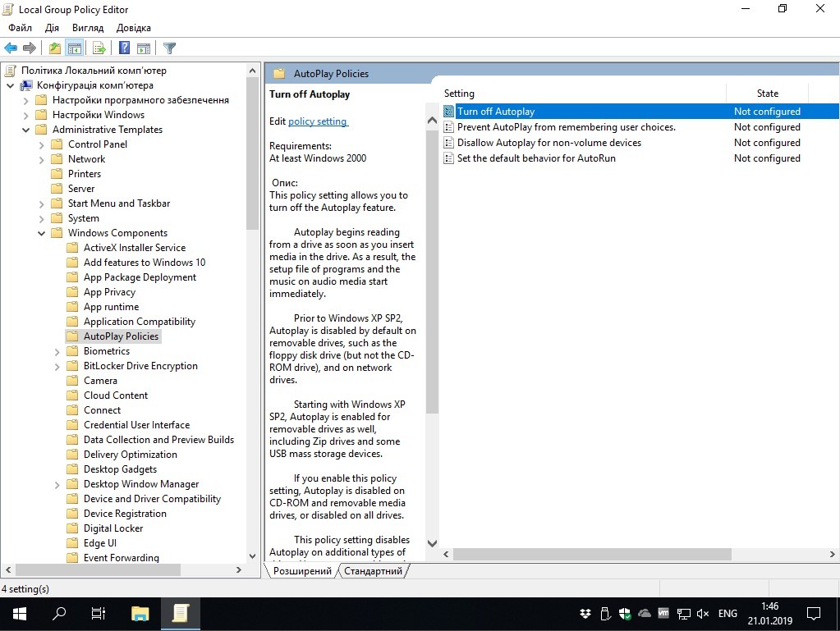Expand the Control Panel folder node
Image resolution: width=840 pixels, height=631 pixels.
(x=42, y=144)
